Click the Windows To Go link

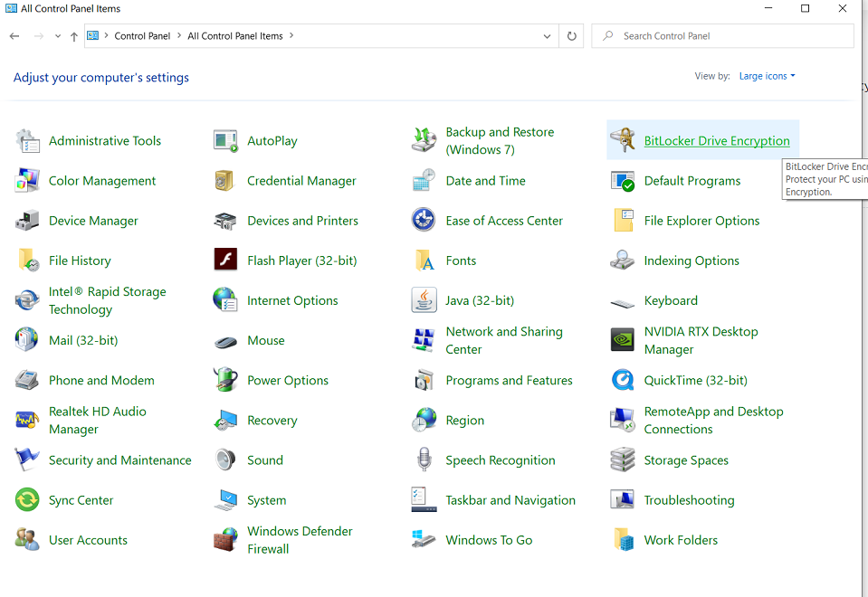tap(489, 540)
